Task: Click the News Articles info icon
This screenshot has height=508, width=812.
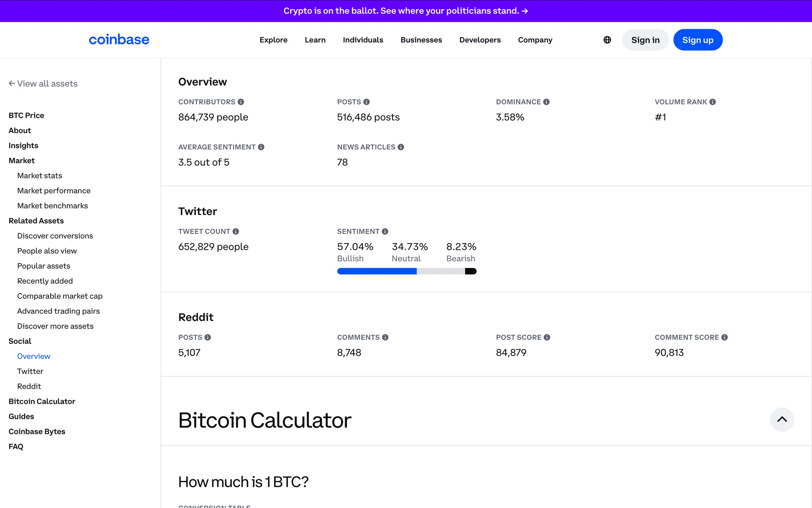Action: [x=401, y=147]
